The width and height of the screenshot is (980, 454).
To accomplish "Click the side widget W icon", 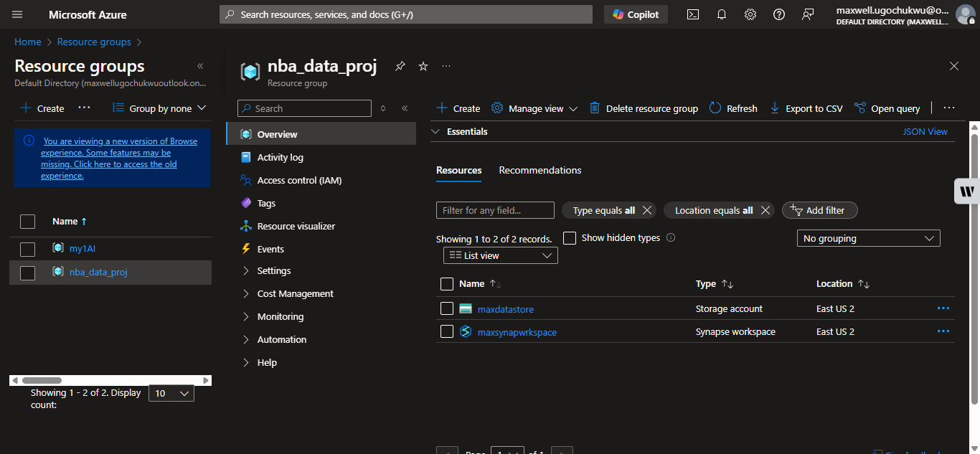I will (x=967, y=191).
